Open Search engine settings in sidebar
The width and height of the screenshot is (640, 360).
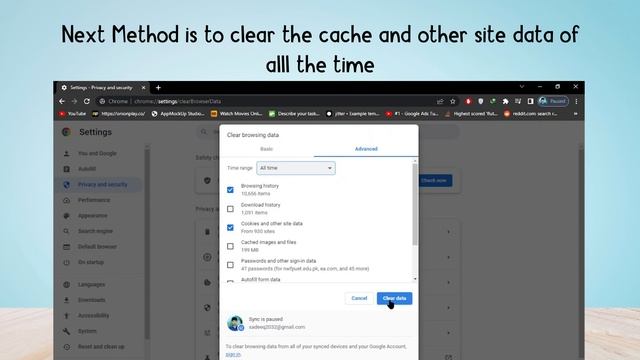pyautogui.click(x=95, y=231)
